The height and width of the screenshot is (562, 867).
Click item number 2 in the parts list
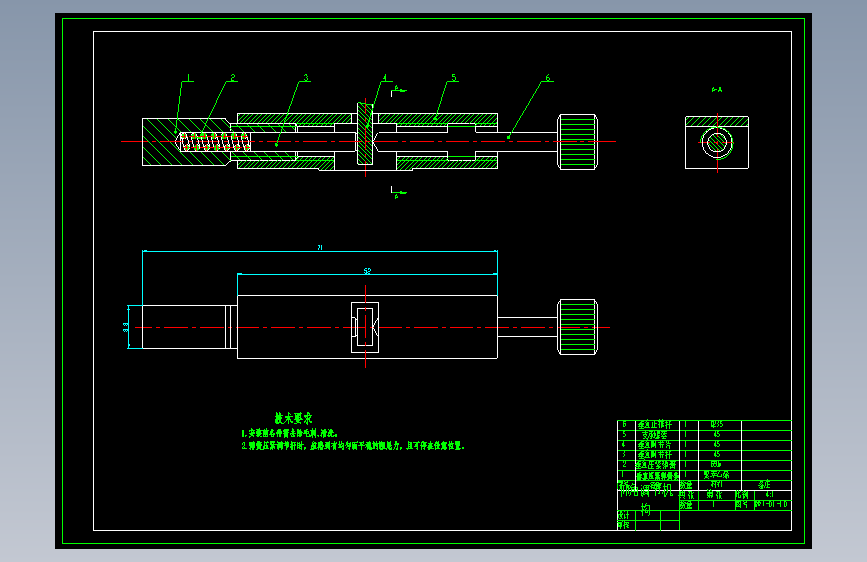pyautogui.click(x=624, y=464)
